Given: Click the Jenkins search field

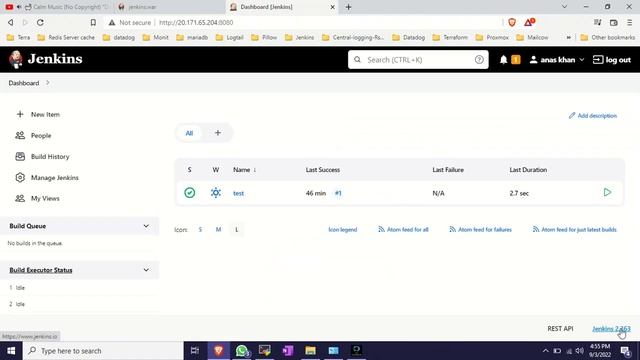Looking at the screenshot, I should click(x=418, y=60).
